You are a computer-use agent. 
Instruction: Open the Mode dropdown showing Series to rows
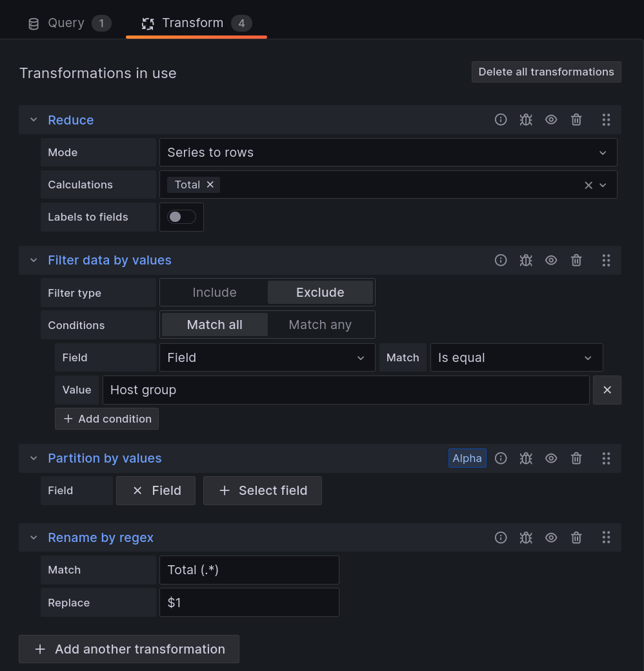(387, 152)
